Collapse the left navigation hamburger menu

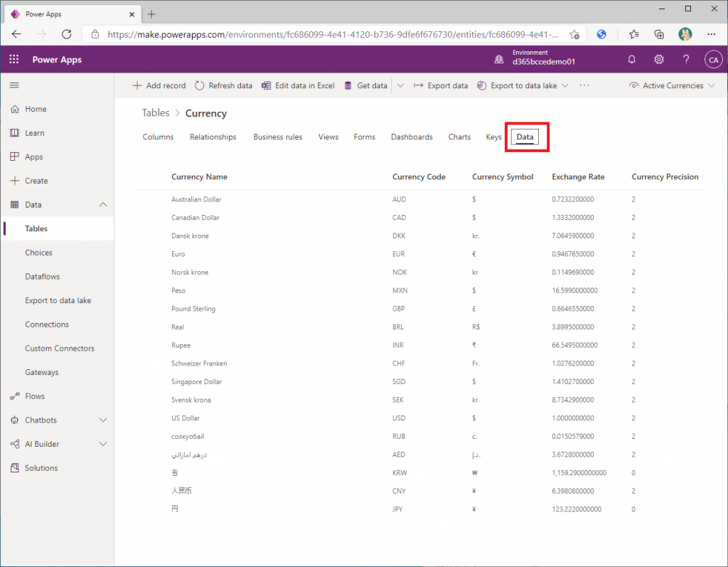[x=14, y=85]
